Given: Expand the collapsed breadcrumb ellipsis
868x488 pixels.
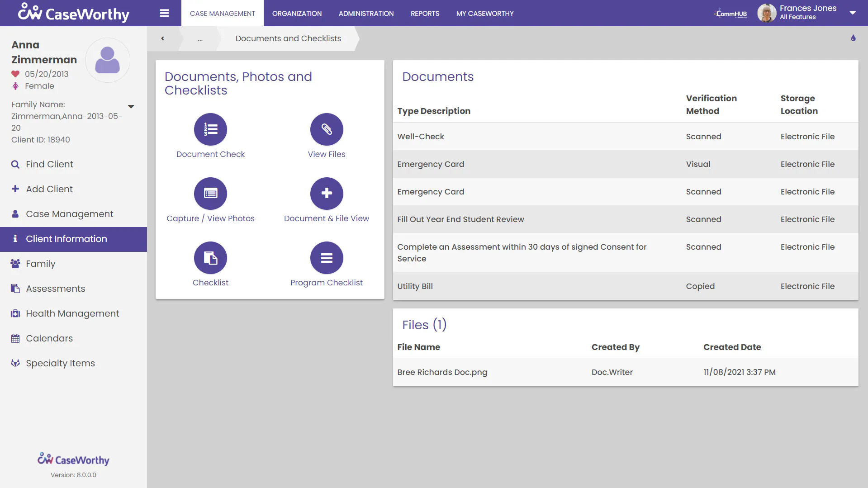Looking at the screenshot, I should coord(200,39).
